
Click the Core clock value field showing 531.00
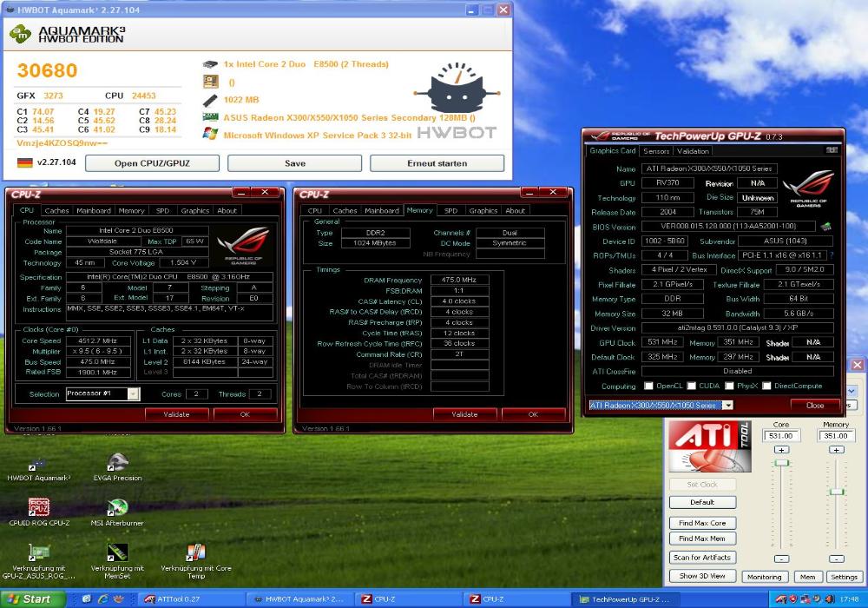(x=781, y=436)
